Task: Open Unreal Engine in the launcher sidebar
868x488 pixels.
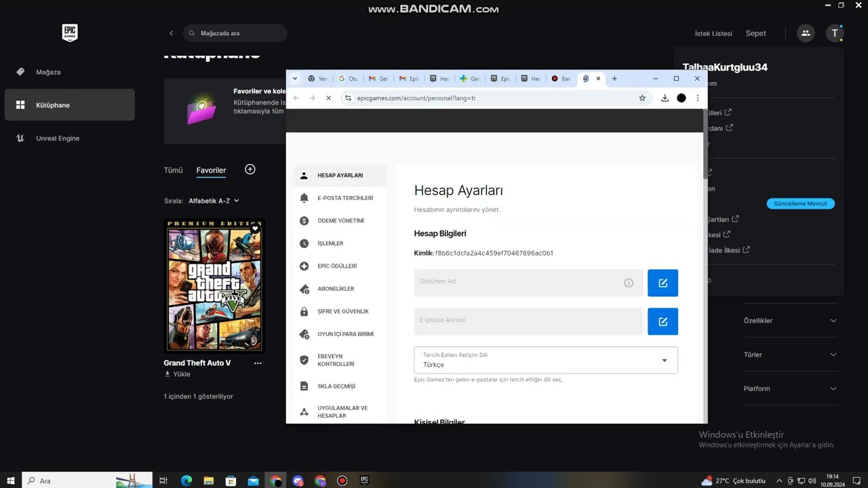Action: click(69, 138)
